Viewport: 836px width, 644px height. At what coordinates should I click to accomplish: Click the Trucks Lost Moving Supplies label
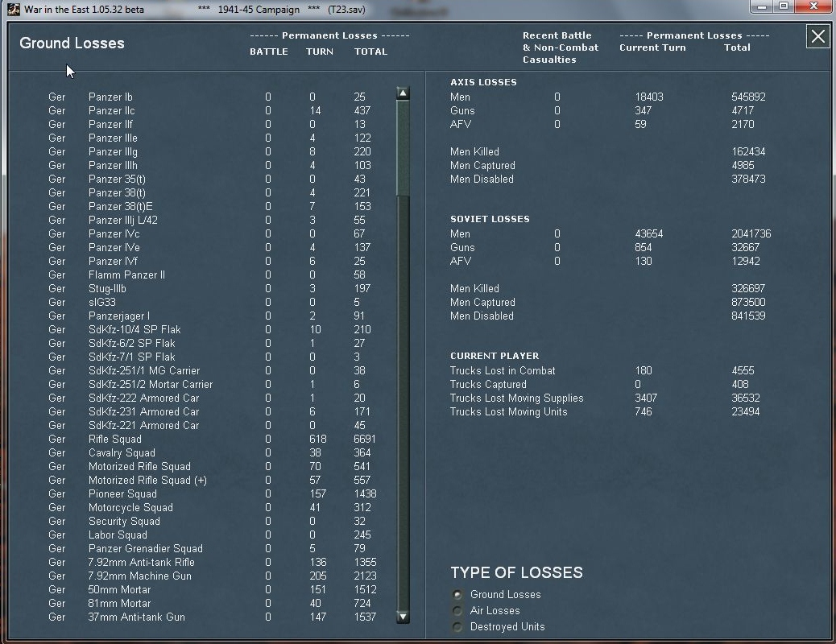point(516,398)
